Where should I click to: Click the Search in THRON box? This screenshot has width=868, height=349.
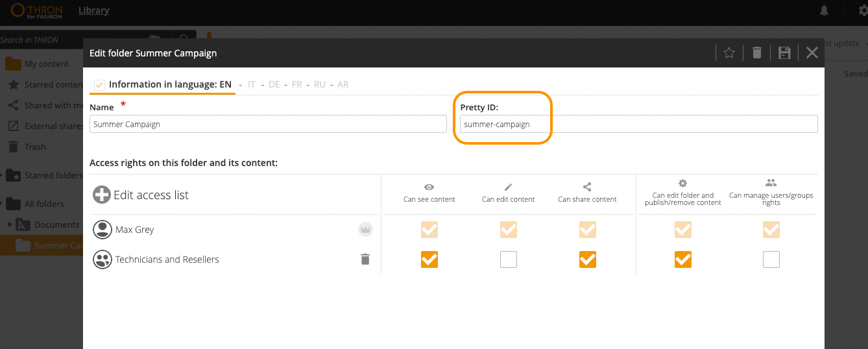pyautogui.click(x=71, y=40)
